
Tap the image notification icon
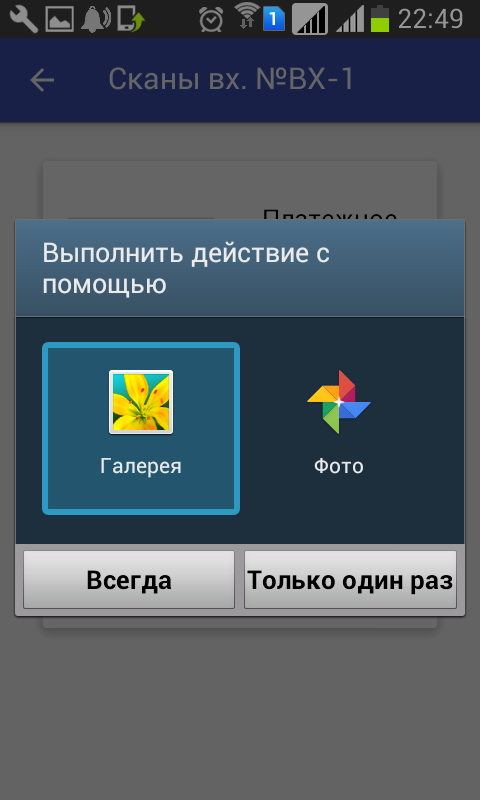59,19
